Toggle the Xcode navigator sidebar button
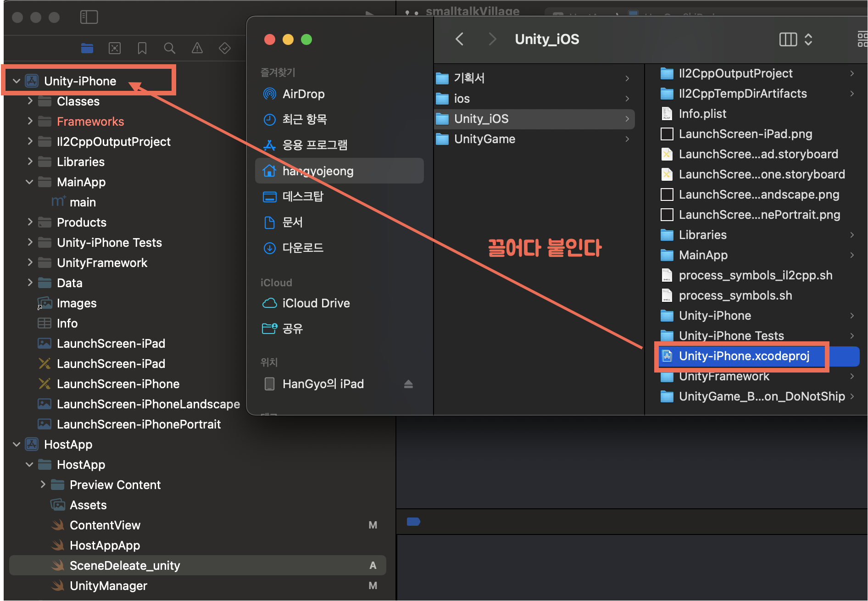868x601 pixels. coord(89,17)
